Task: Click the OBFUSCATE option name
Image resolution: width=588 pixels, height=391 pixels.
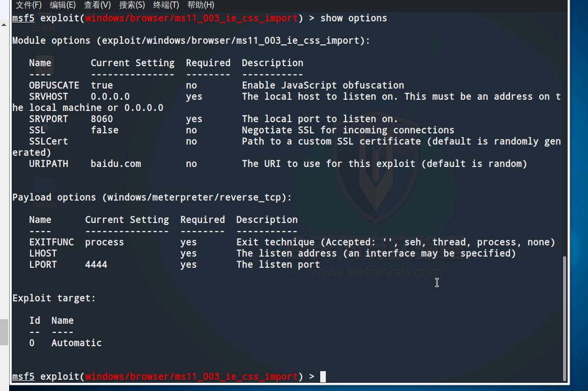Action: (x=54, y=86)
